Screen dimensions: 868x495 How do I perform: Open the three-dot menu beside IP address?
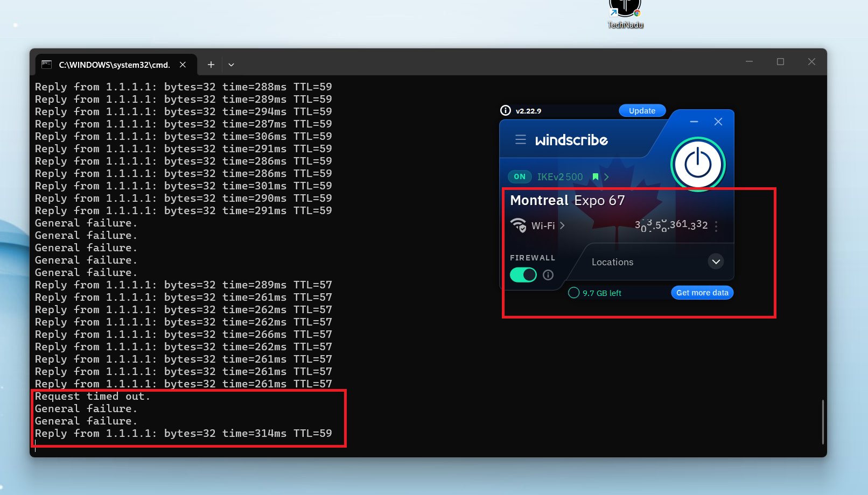tap(716, 227)
